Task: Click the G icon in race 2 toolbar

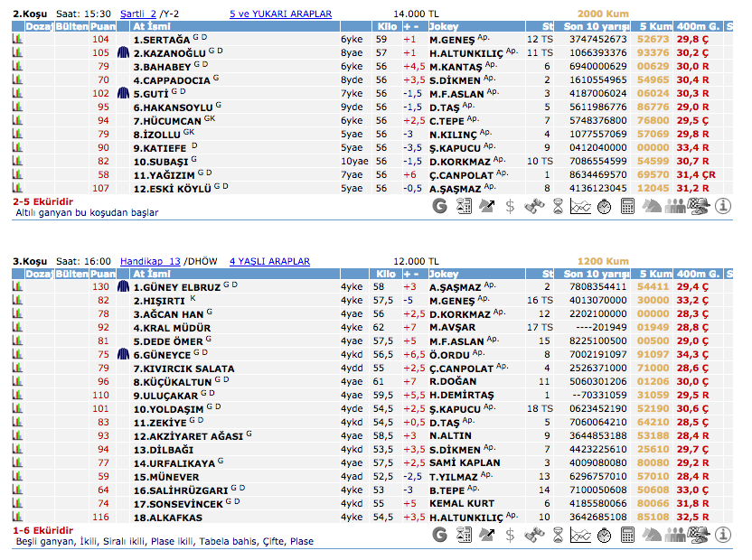Action: pyautogui.click(x=440, y=206)
